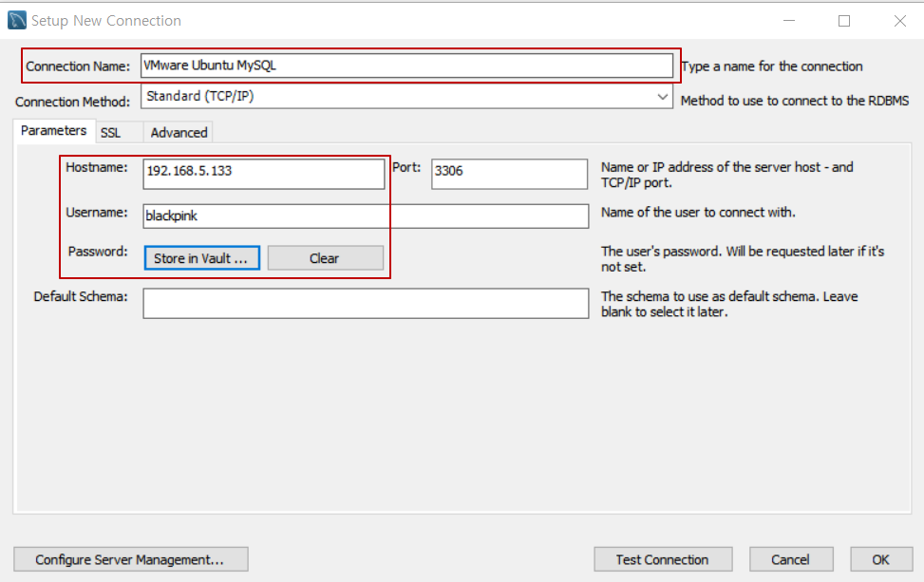Click Store in Vault button
Image resolution: width=924 pixels, height=582 pixels.
coord(201,258)
